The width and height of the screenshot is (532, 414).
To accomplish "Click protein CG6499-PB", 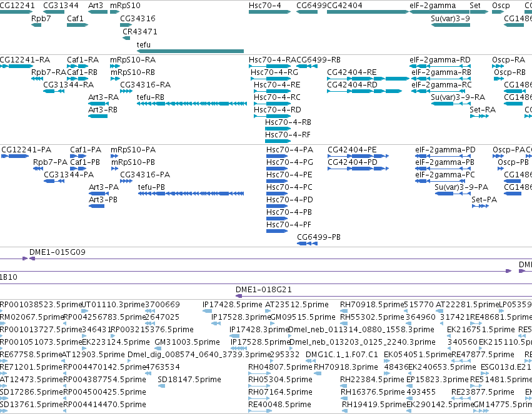I will pyautogui.click(x=307, y=244).
